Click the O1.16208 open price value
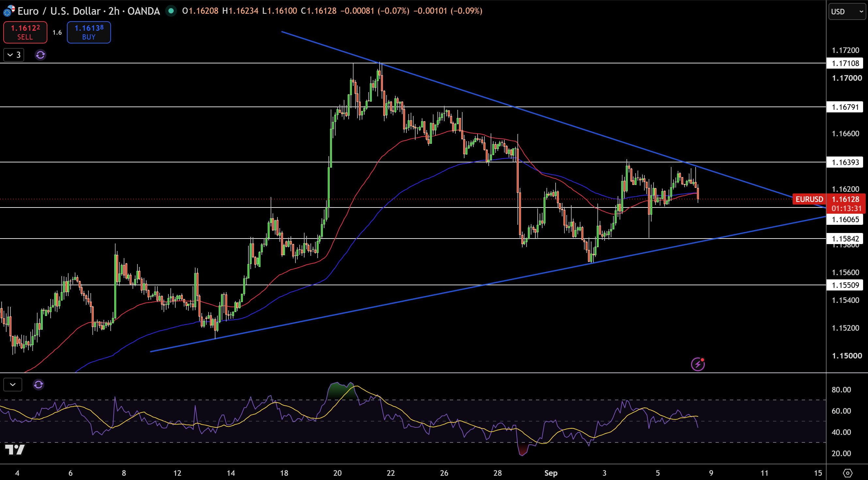The image size is (868, 480). pos(200,11)
